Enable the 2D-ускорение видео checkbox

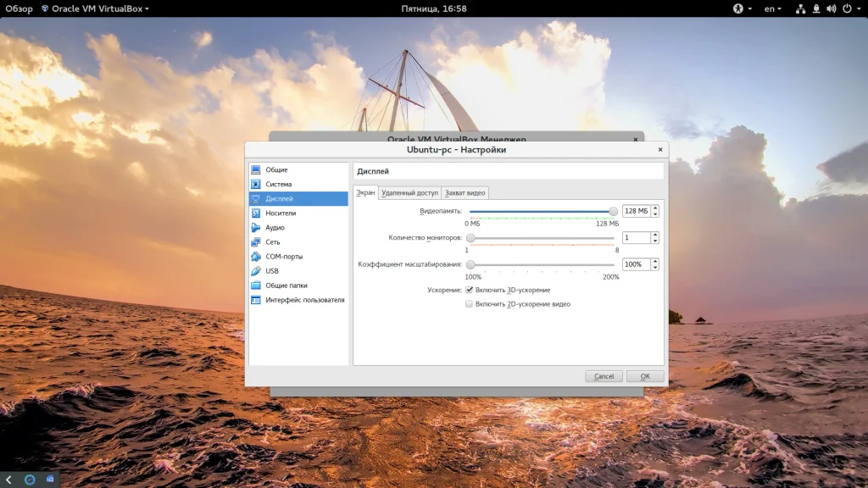point(470,304)
